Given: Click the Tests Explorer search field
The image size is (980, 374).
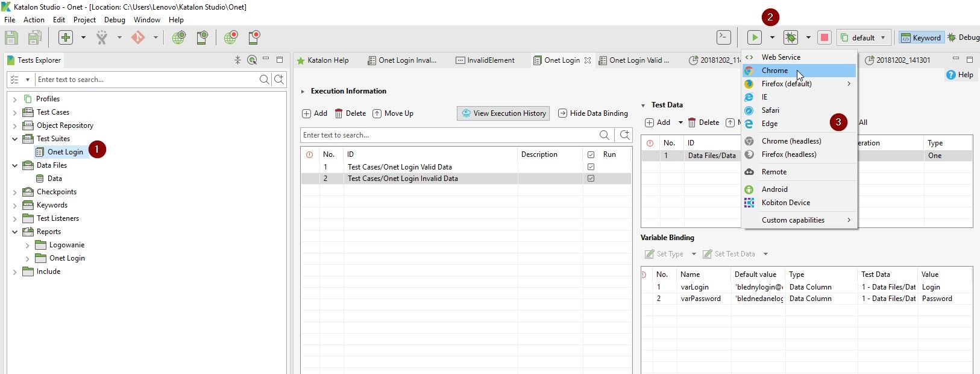Looking at the screenshot, I should [x=145, y=80].
